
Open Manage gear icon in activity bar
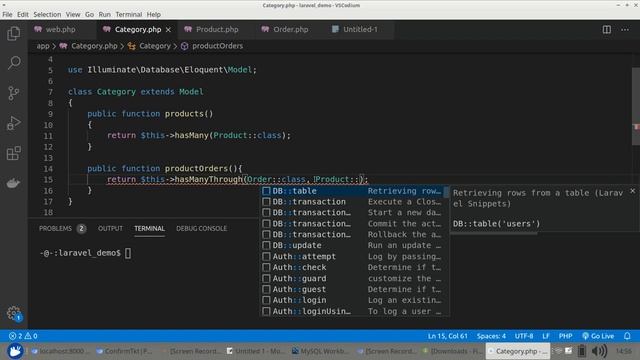click(13, 313)
